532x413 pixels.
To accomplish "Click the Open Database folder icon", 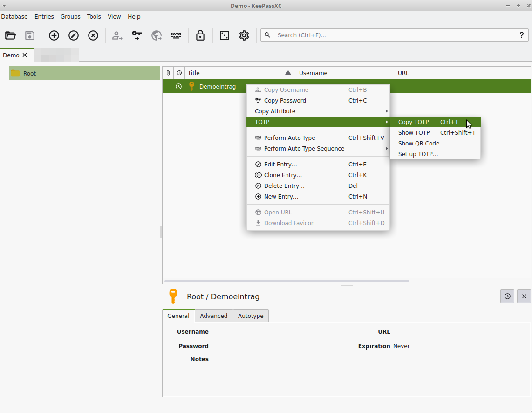I will pyautogui.click(x=10, y=35).
